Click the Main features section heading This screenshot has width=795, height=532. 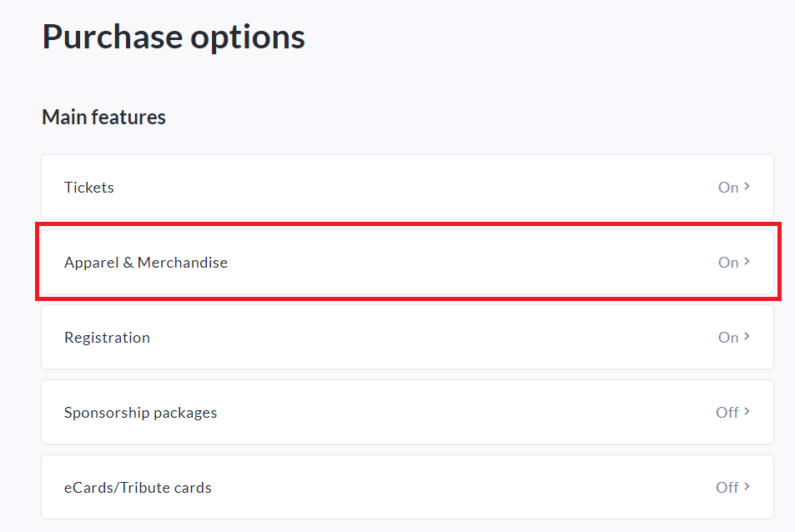point(103,118)
